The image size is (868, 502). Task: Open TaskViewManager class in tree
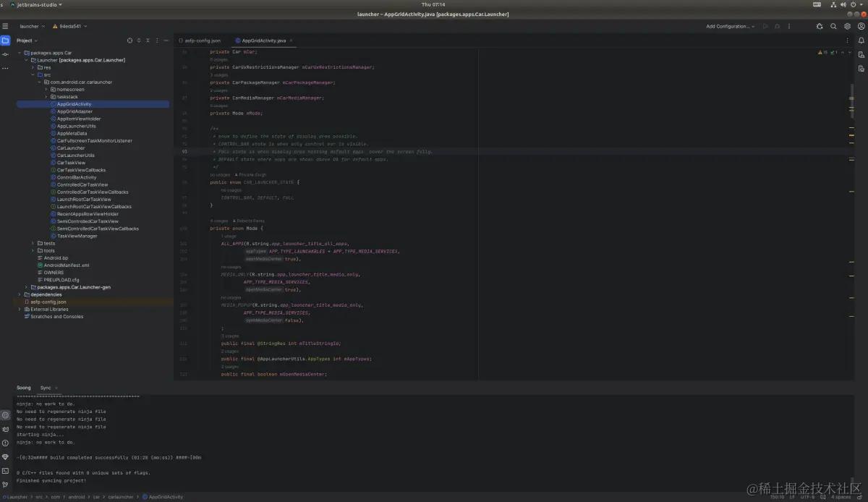click(77, 236)
